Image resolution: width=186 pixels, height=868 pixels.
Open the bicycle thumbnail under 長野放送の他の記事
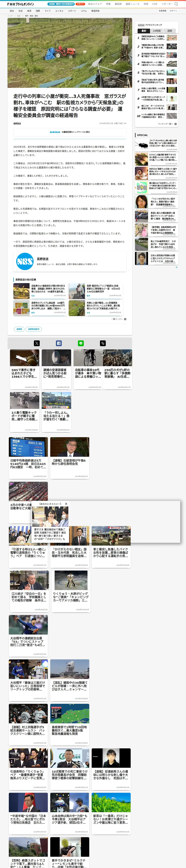[x=22, y=291]
